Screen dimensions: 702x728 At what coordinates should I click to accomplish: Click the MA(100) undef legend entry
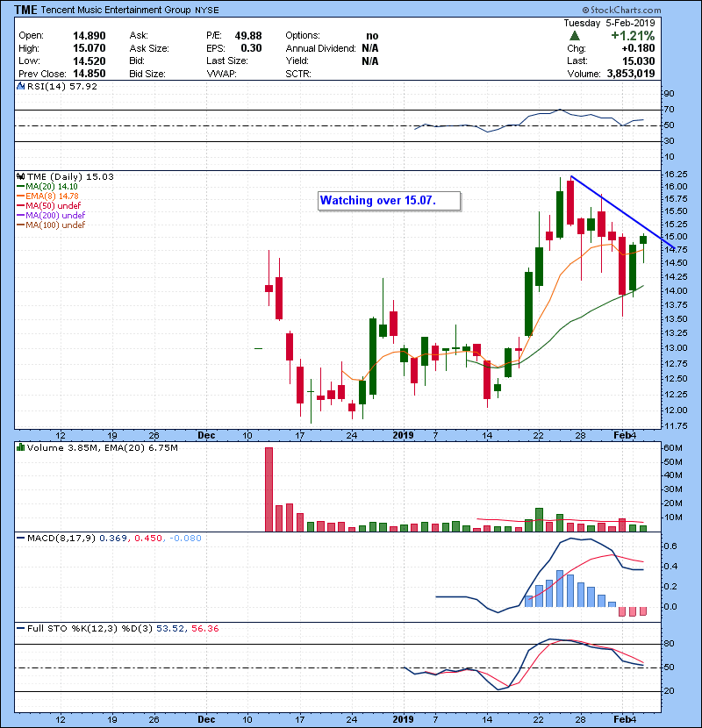coord(51,225)
